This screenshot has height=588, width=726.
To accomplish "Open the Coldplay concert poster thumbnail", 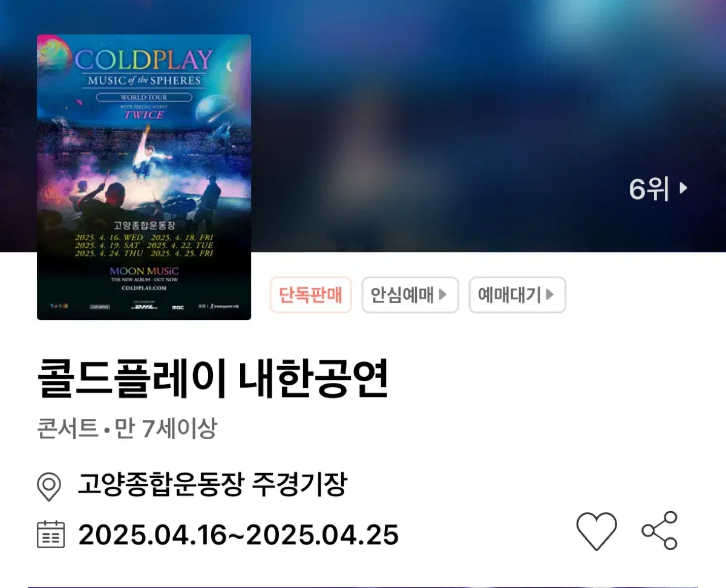I will click(x=144, y=177).
